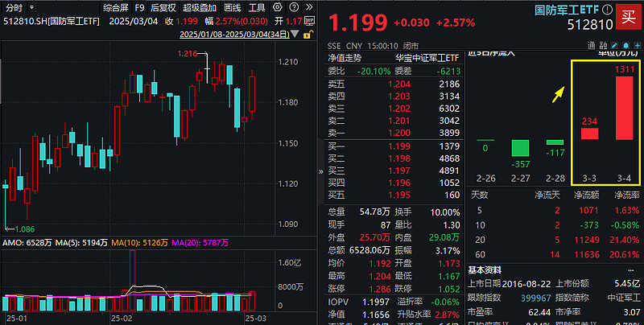Viewport: 644px width, 325px height.
Task: Open the 综合屏 menu
Action: tap(116, 8)
